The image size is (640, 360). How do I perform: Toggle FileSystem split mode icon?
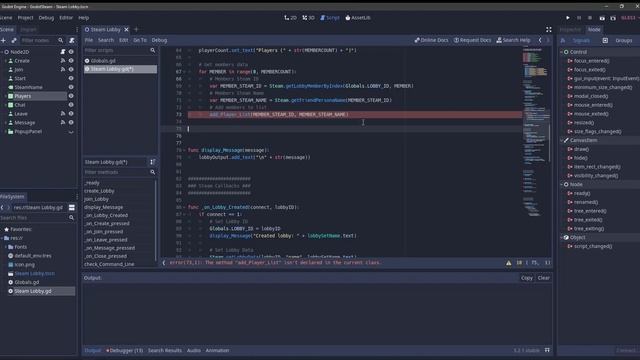tap(72, 207)
